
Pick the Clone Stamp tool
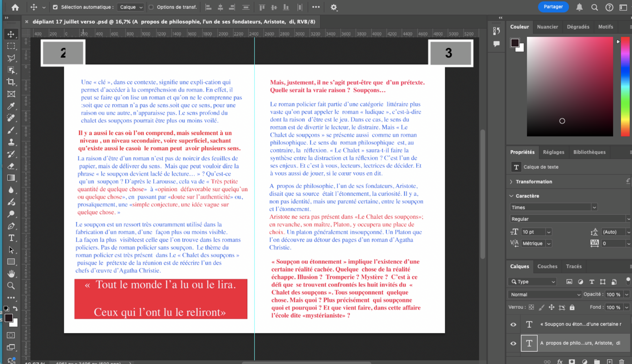11,142
